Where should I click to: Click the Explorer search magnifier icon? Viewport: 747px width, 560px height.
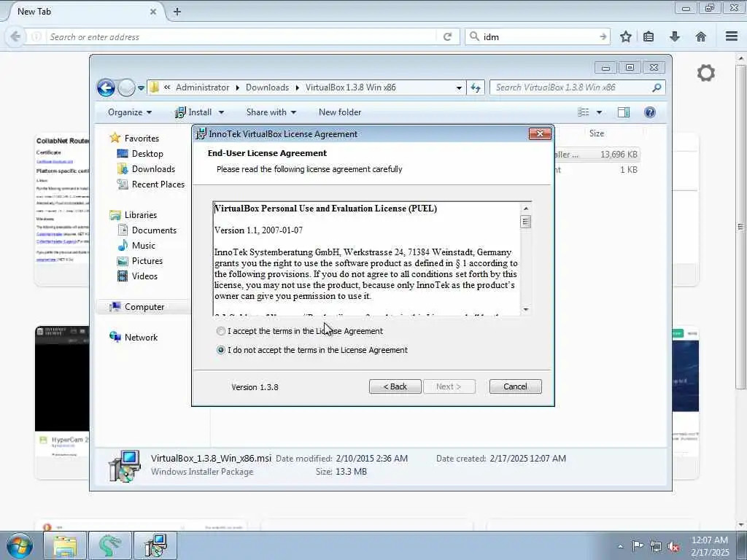coord(657,87)
